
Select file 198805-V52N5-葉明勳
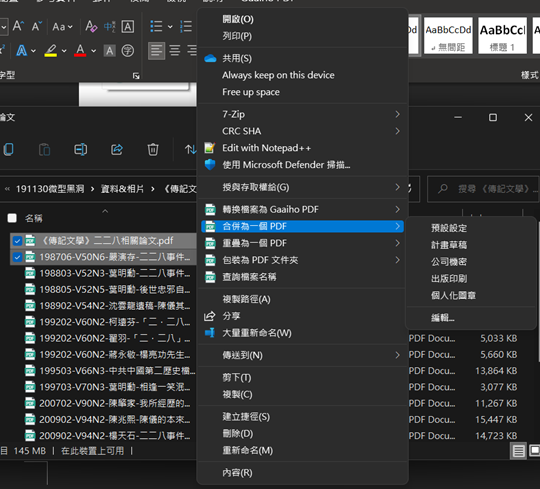point(110,289)
